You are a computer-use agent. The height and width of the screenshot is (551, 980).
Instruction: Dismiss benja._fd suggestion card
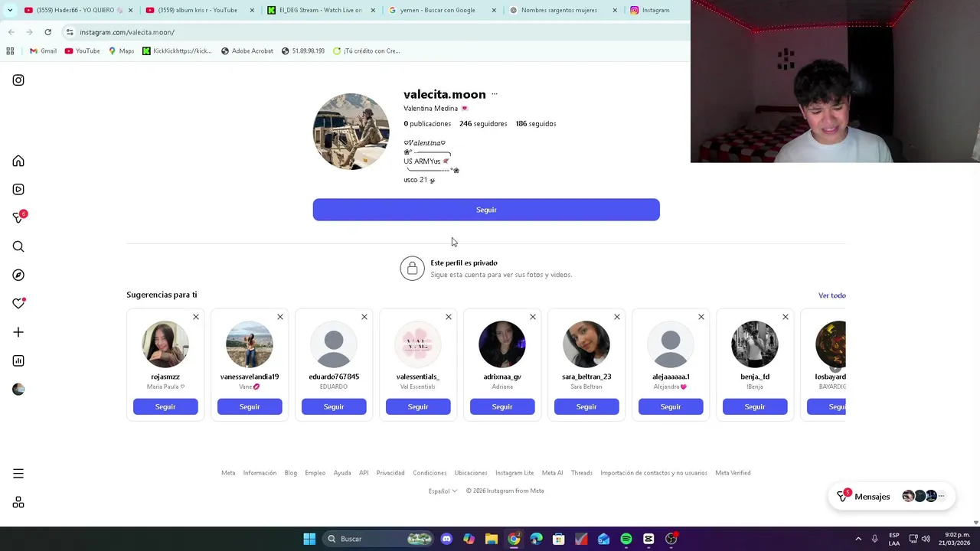point(786,317)
